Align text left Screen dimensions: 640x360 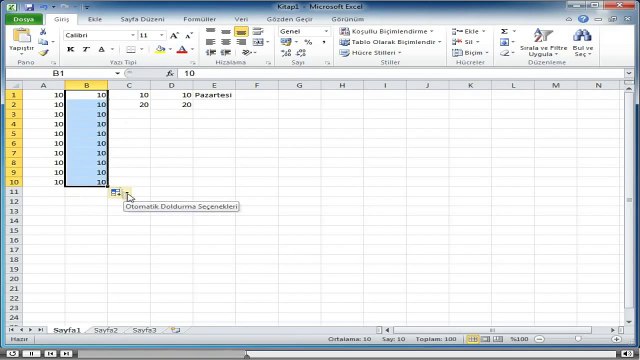[211, 42]
